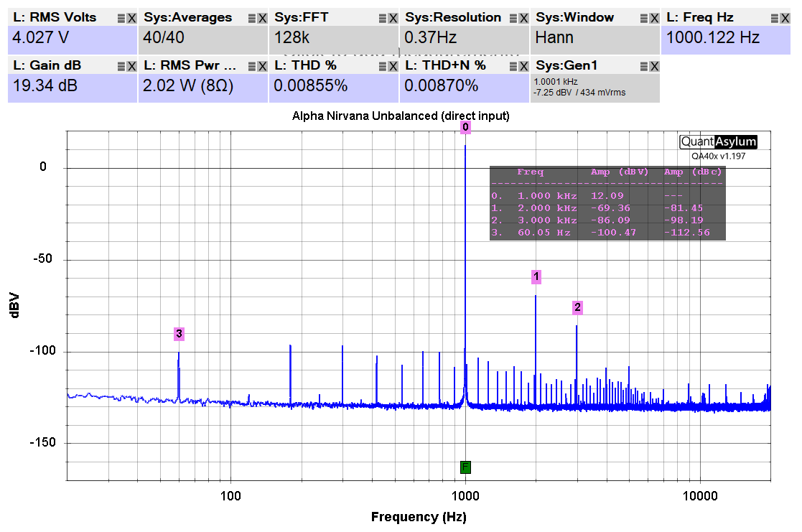Click the chart title Alpha Nirvana Unbalanced
The image size is (802, 532).
(401, 116)
